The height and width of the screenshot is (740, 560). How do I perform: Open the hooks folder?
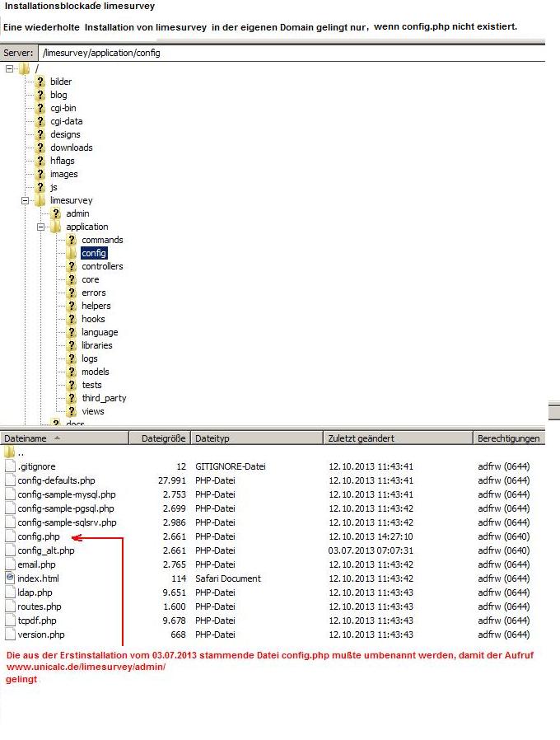[93, 320]
